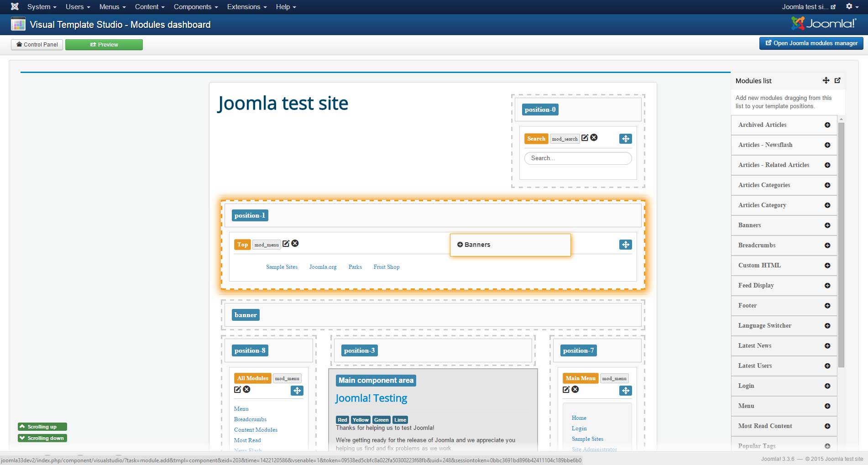Add the Archived Articles module with its plus icon
The width and height of the screenshot is (868, 465).
click(827, 125)
